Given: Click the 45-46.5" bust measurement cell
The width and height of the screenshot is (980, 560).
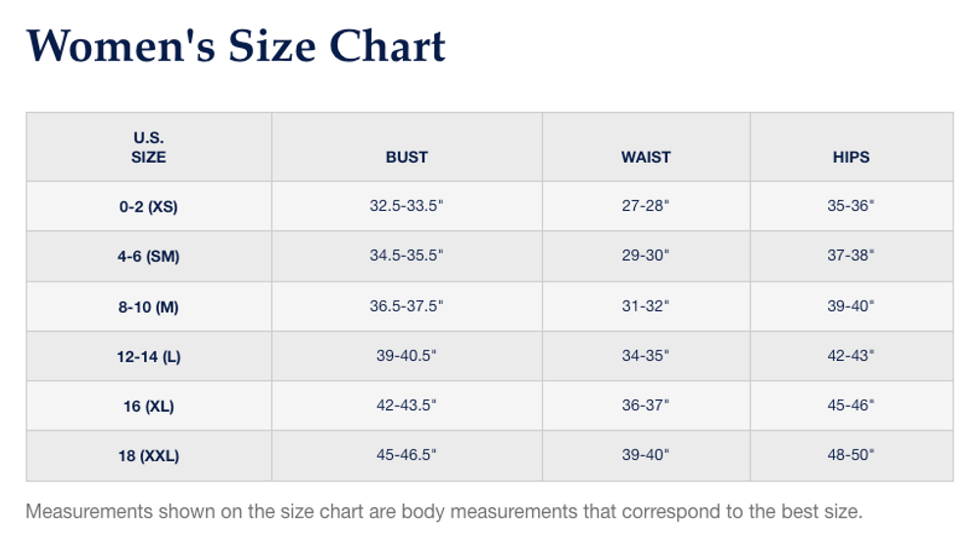Looking at the screenshot, I should click(x=407, y=455).
